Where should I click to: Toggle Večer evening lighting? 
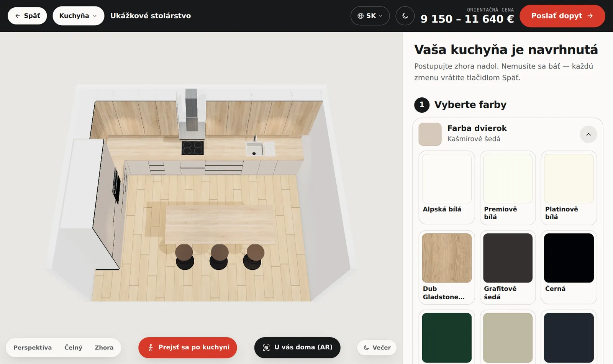(377, 348)
